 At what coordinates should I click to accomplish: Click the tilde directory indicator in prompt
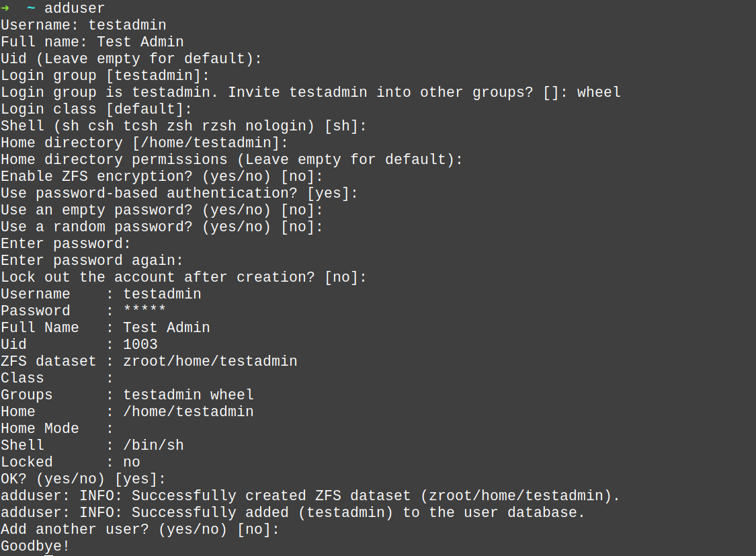click(31, 9)
